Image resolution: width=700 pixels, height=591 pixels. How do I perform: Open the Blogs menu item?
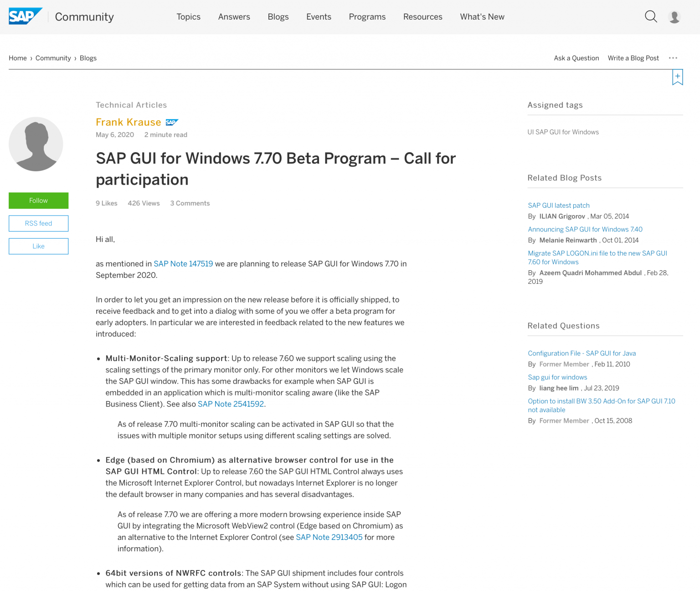coord(278,17)
